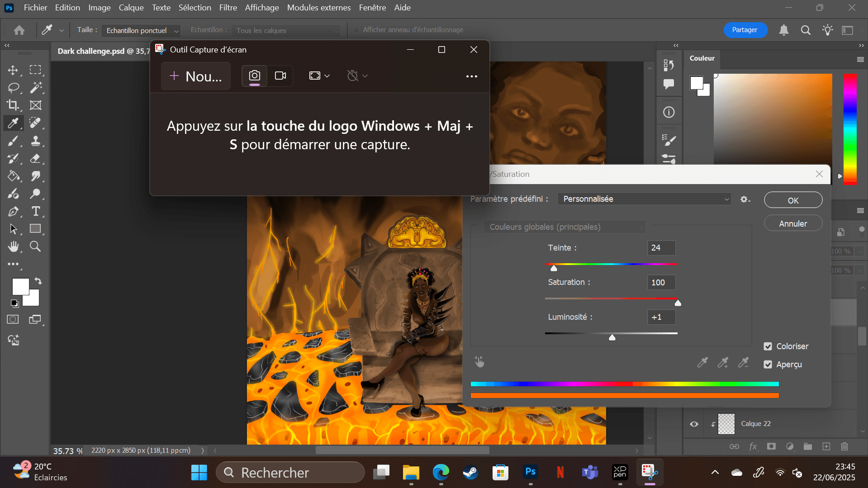Viewport: 868px width, 488px height.
Task: Open Couleurs globales channel dropdown
Action: 564,227
